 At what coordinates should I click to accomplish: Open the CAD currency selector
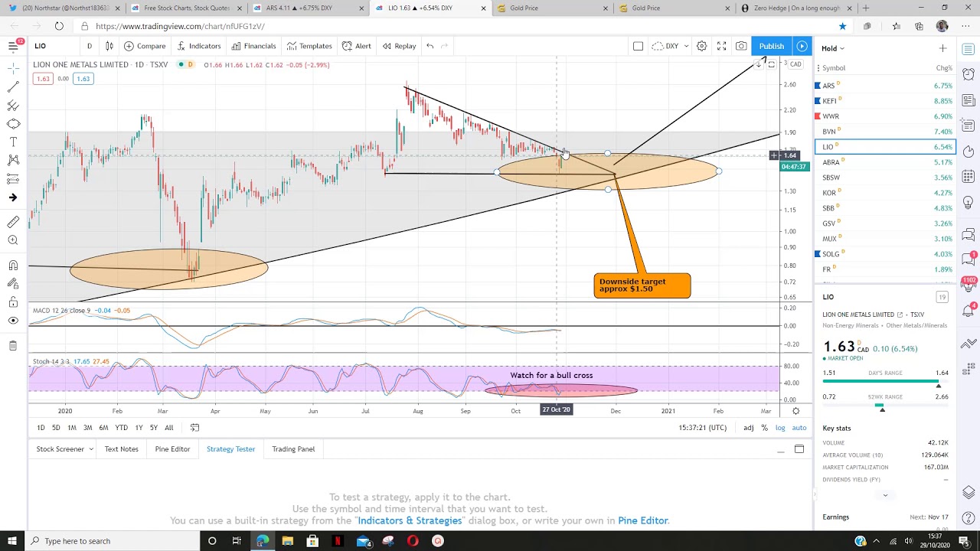[x=796, y=64]
